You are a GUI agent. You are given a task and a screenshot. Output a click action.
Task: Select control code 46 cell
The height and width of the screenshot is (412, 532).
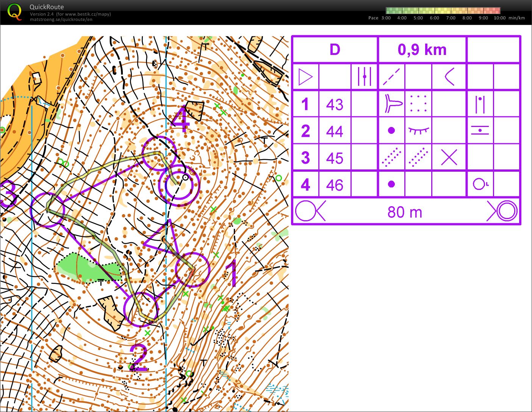coord(335,185)
